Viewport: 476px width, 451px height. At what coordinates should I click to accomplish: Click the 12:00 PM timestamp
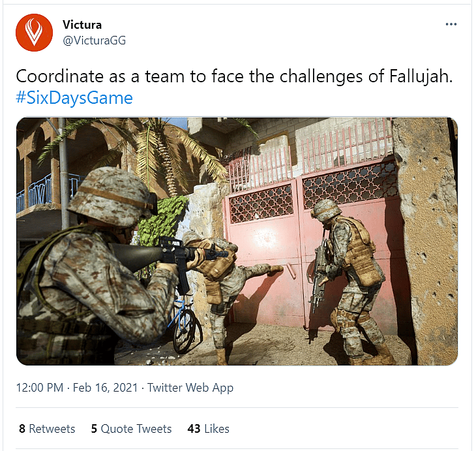tap(40, 388)
